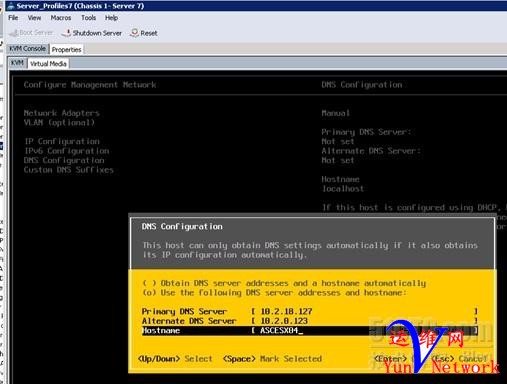Click the Server_Profiles7 window title text

[80, 6]
